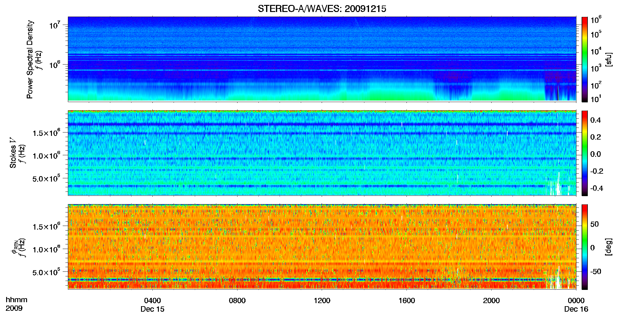Click the STEREO-A/WAVES: 20091215 plot title
Screen dimensions: 644x332
(322, 9)
